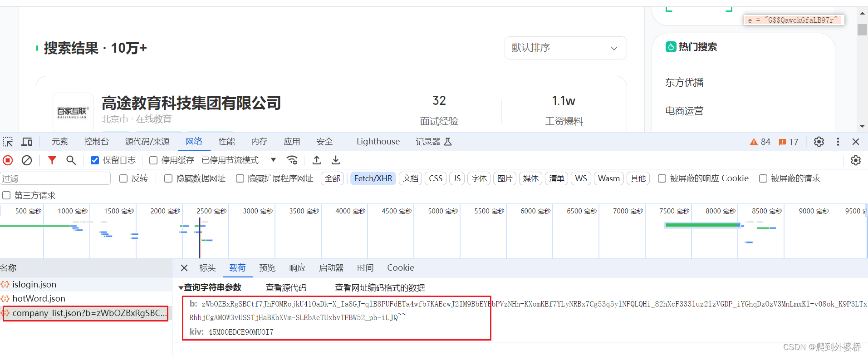Open the Headers detail tab
The image size is (868, 356).
coord(207,268)
